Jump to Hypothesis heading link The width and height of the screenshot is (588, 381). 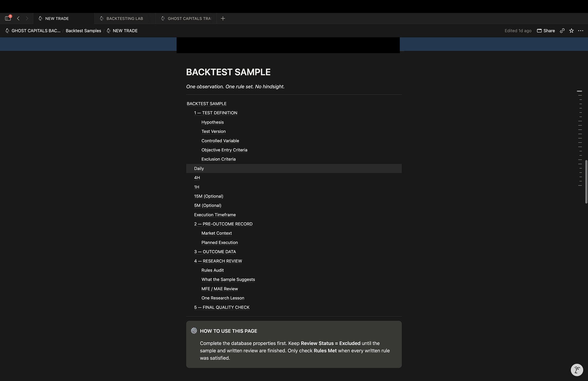click(x=213, y=122)
